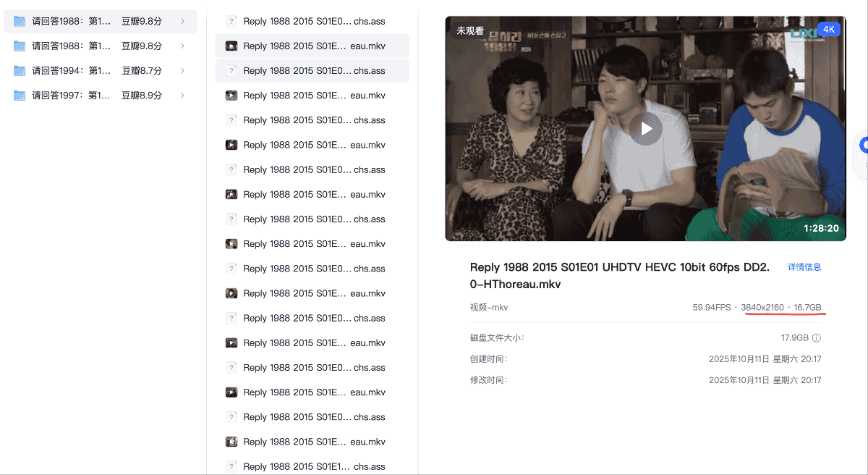
Task: Click the 1:28:20 duration label on preview
Action: (x=821, y=228)
